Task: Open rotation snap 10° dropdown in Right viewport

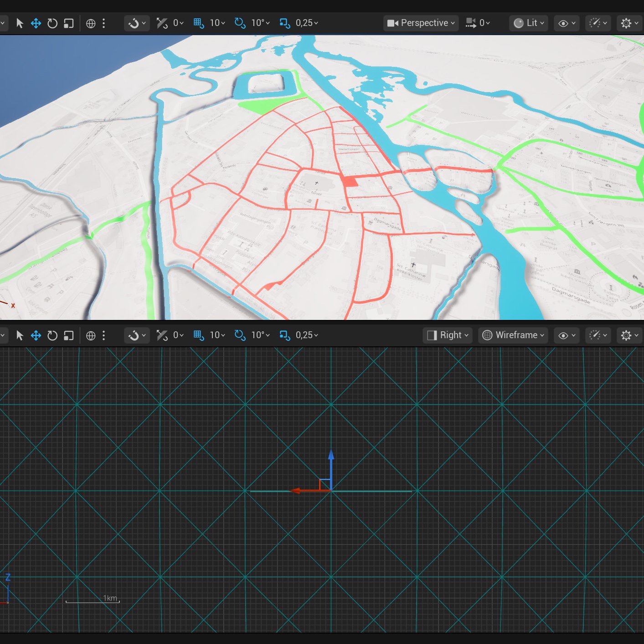Action: [260, 335]
